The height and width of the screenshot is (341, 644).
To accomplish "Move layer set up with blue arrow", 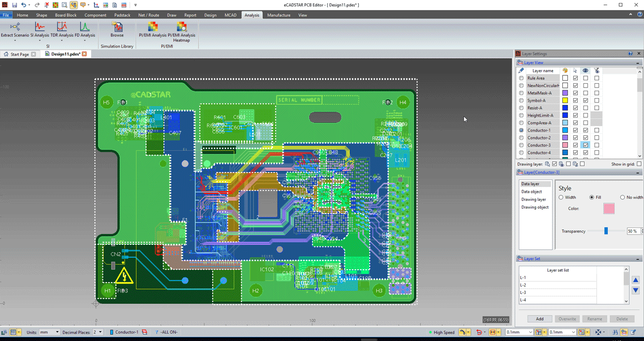I will (636, 280).
